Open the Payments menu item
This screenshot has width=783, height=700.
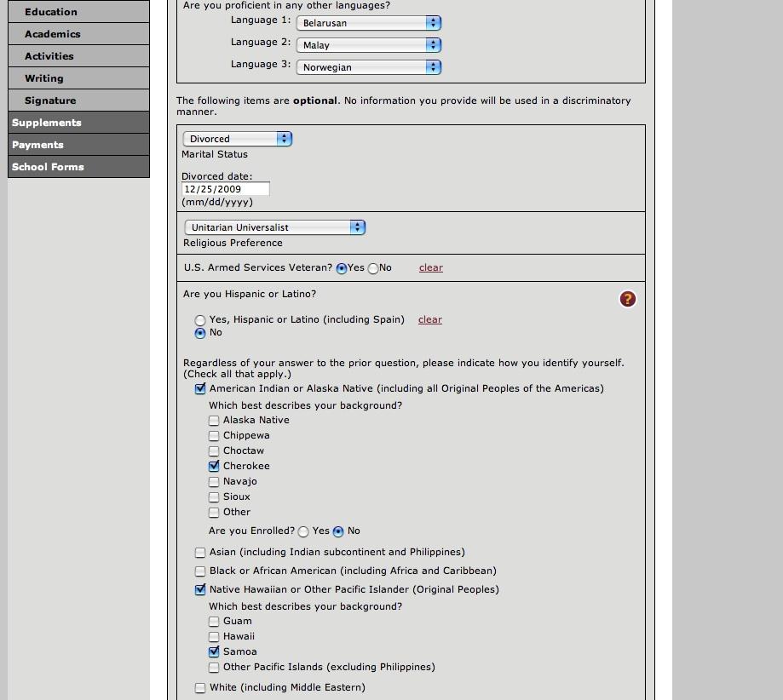(78, 145)
